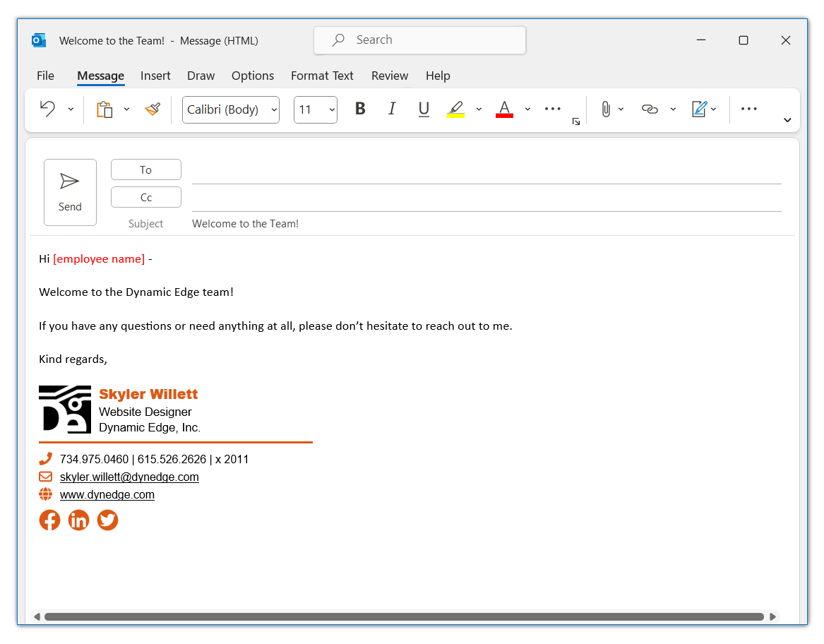
Task: Click the globe icon in signature
Action: pyautogui.click(x=46, y=494)
